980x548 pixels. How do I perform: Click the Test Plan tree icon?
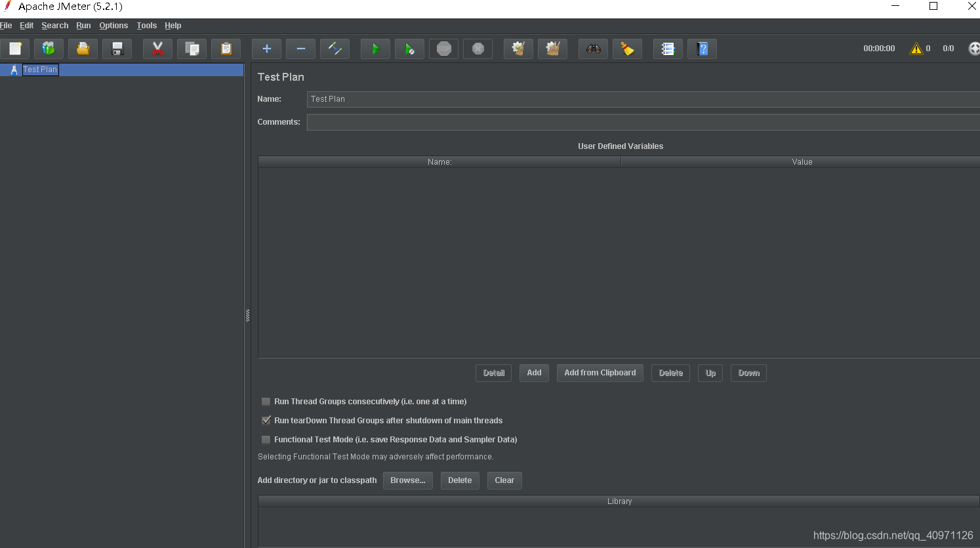[14, 70]
